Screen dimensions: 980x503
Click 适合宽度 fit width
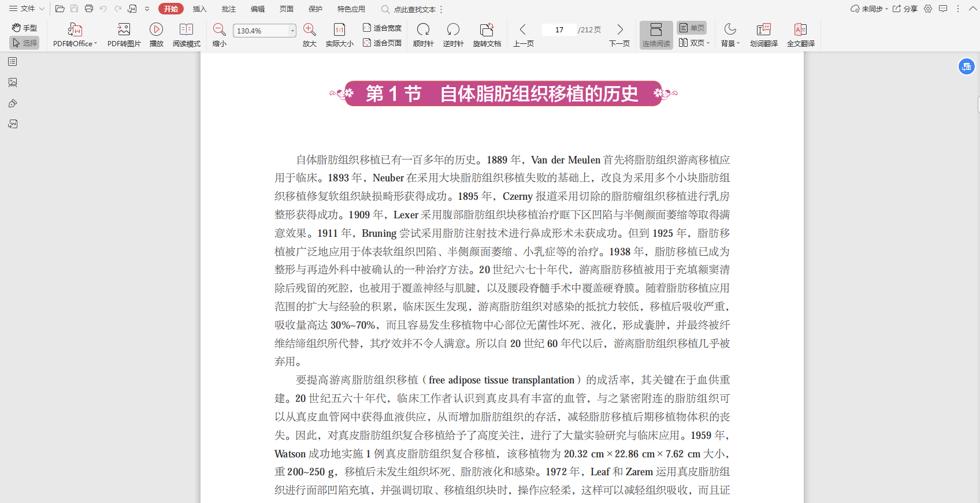[382, 28]
